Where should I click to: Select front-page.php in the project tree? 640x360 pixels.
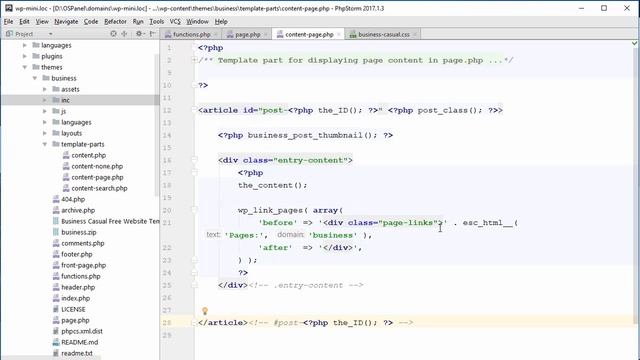pos(83,266)
